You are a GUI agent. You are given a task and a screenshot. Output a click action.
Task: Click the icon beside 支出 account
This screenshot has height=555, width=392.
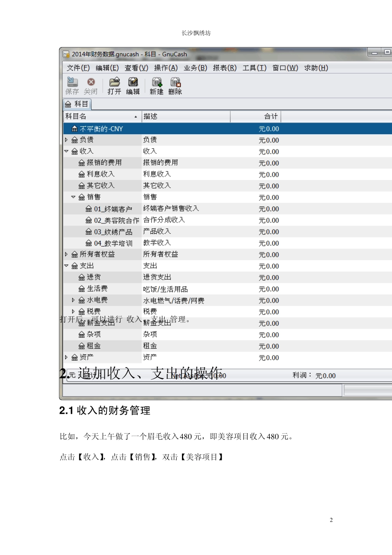pos(75,266)
